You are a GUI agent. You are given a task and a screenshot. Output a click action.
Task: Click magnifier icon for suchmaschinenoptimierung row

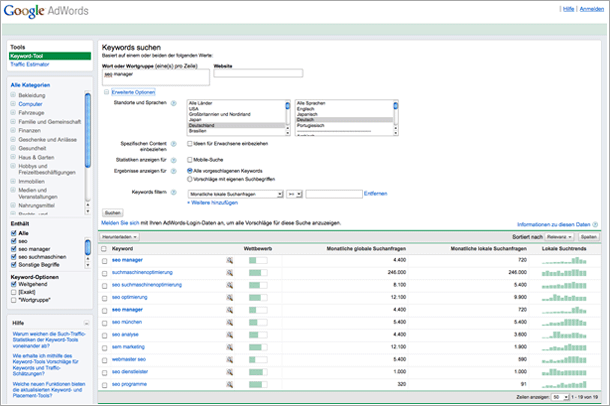coord(230,273)
